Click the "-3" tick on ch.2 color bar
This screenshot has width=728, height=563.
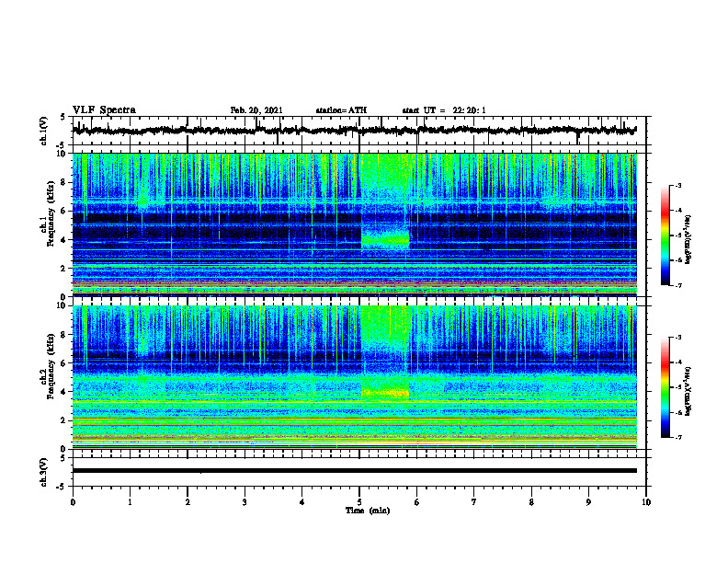point(678,338)
